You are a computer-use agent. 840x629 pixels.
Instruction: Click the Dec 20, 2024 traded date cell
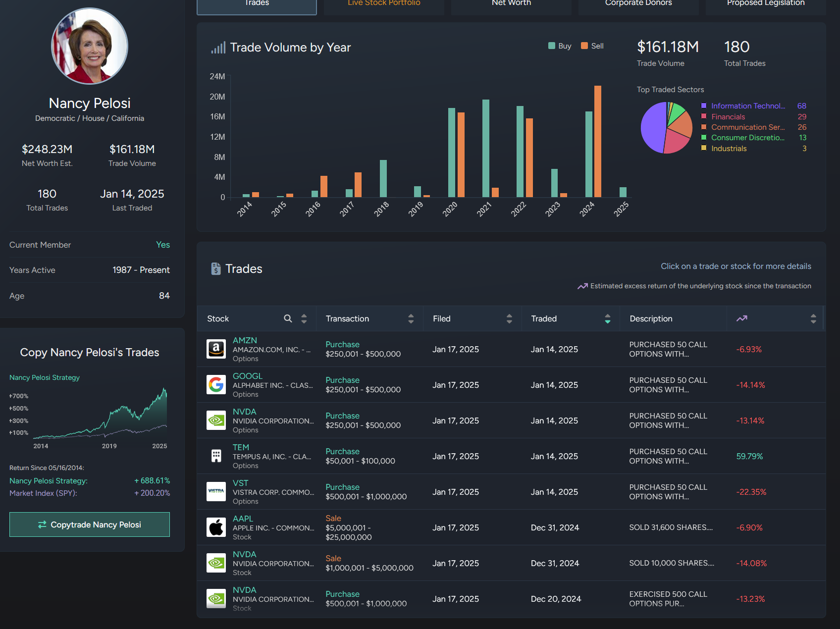coord(556,599)
